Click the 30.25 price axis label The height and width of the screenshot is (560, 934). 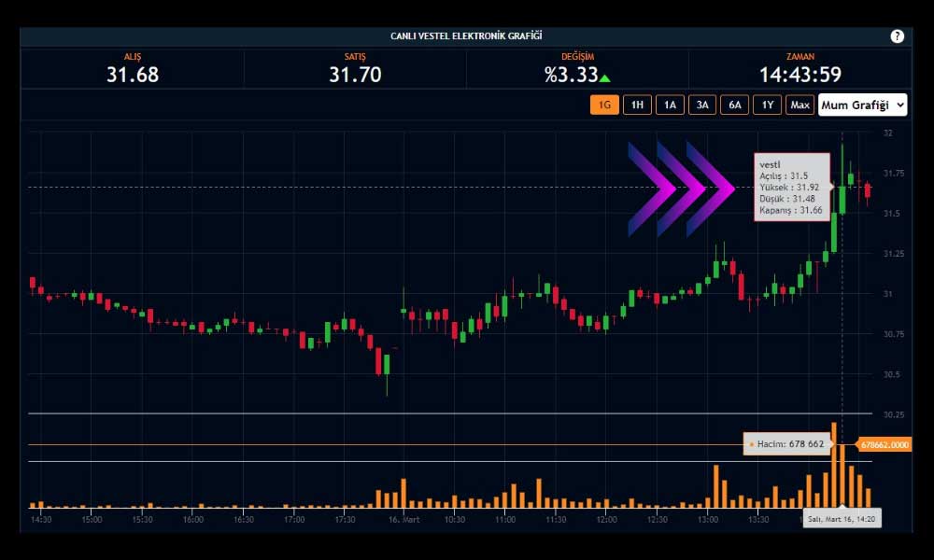click(x=894, y=414)
